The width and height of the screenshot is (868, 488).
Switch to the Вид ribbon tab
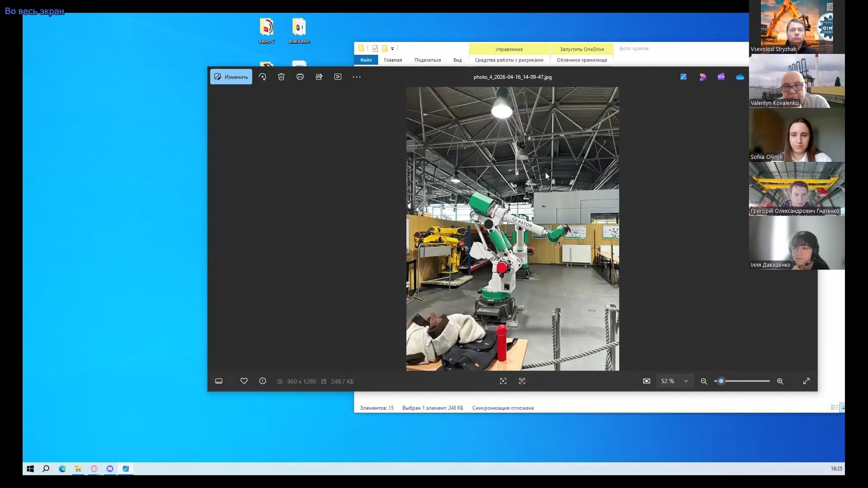tap(458, 60)
